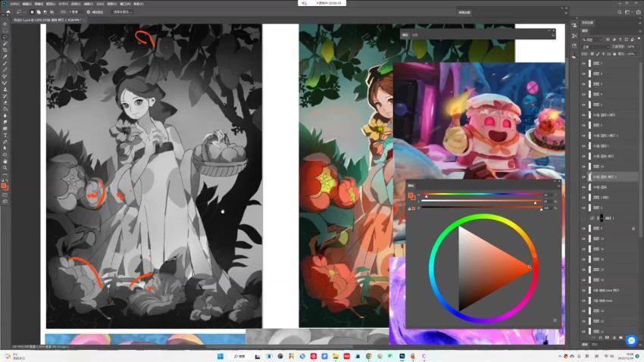Select the Ellipse shape tool
Image resolution: width=644 pixels, height=362 pixels.
point(5,154)
